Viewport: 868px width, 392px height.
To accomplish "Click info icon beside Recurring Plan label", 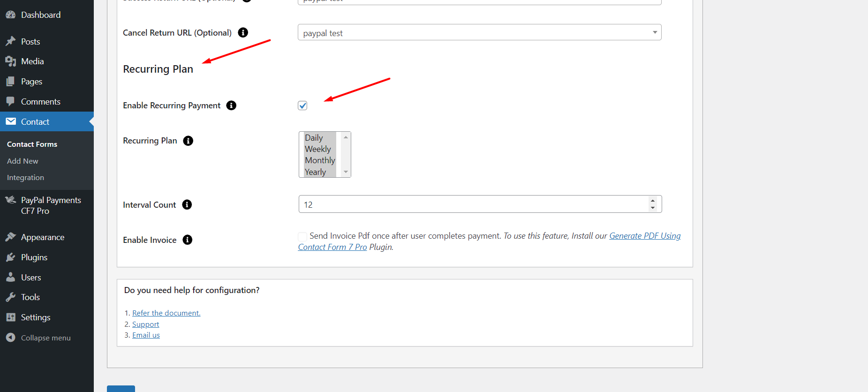I will [188, 141].
